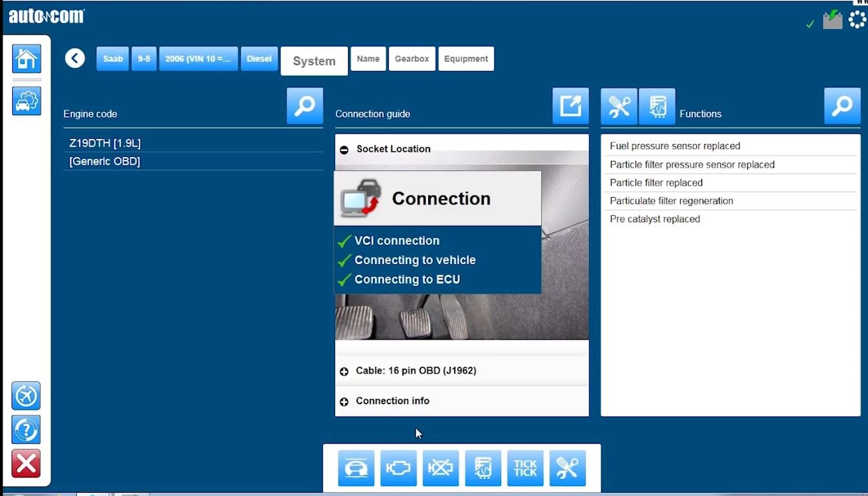Select Z19DTH [1.9L] engine code

point(105,143)
